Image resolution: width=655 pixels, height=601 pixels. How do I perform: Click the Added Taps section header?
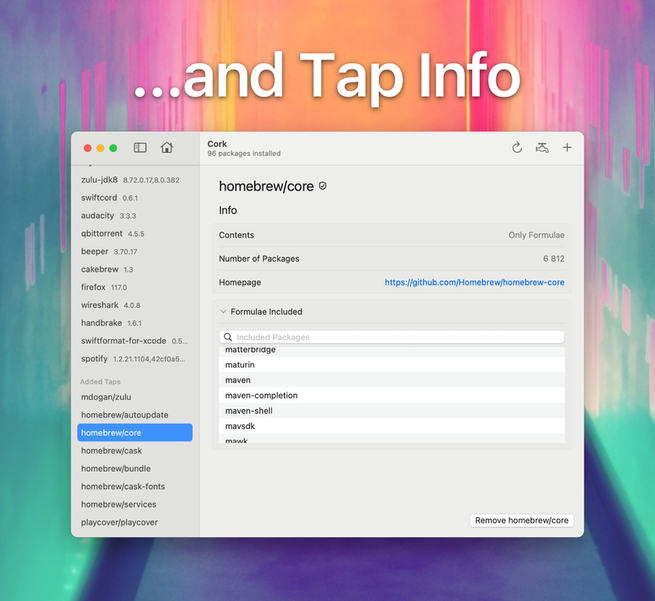click(100, 382)
